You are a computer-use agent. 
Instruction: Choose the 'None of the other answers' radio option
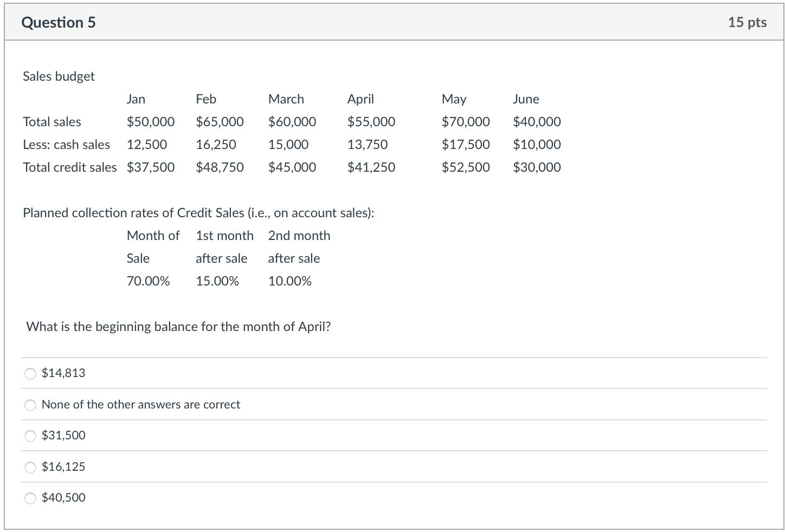pos(31,405)
